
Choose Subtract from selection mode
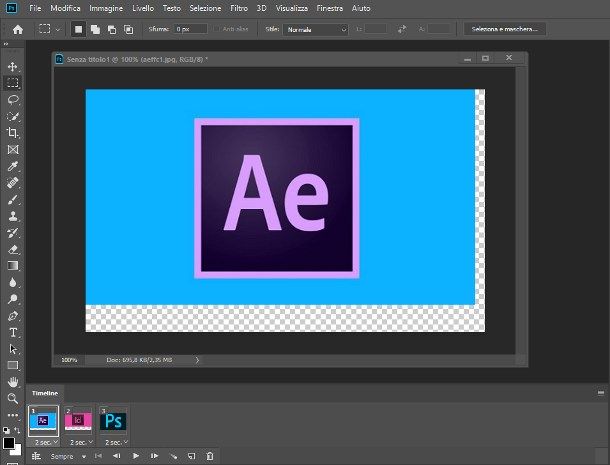coord(112,29)
